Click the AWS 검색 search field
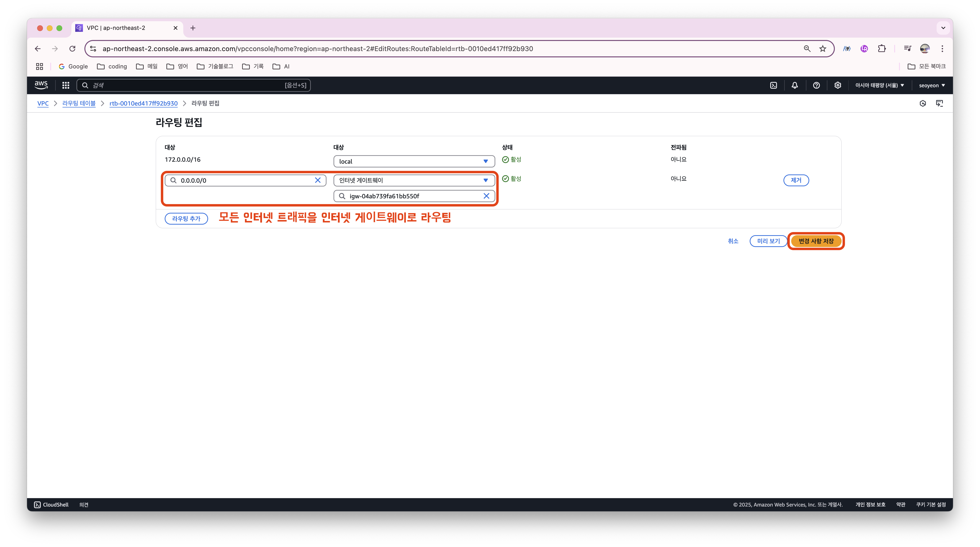The width and height of the screenshot is (980, 547). coord(186,85)
